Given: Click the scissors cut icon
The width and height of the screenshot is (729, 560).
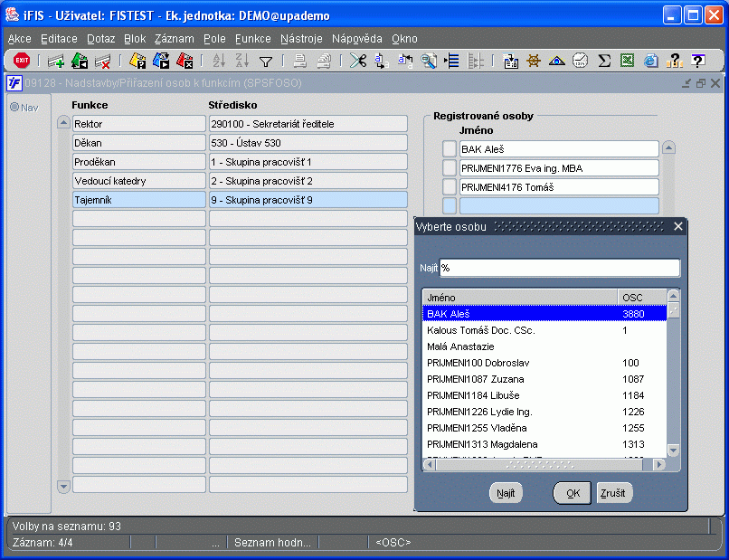Looking at the screenshot, I should tap(358, 61).
